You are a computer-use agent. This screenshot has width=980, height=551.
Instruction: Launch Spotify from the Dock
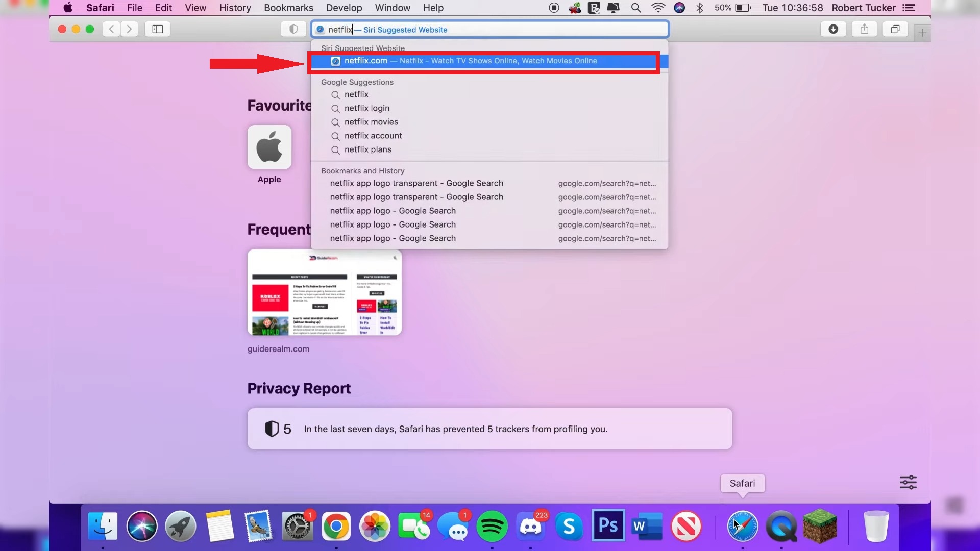click(x=492, y=525)
